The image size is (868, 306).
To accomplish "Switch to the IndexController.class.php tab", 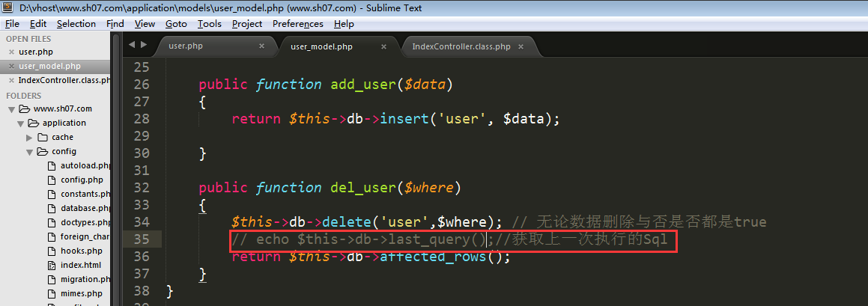I will coord(461,46).
